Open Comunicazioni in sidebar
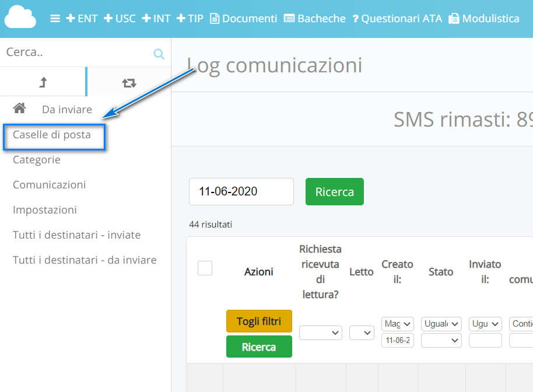This screenshot has height=392, width=533. [50, 184]
